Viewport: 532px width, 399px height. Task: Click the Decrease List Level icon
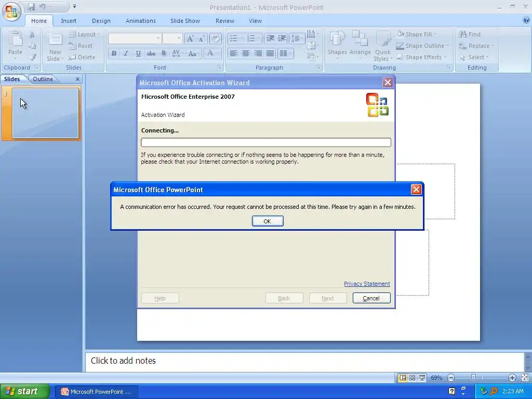[x=270, y=38]
